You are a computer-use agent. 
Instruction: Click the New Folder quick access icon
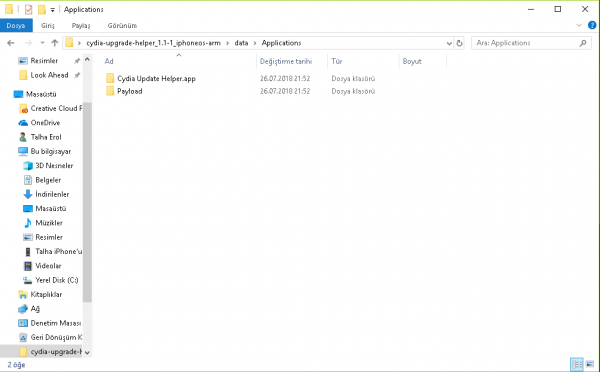42,9
